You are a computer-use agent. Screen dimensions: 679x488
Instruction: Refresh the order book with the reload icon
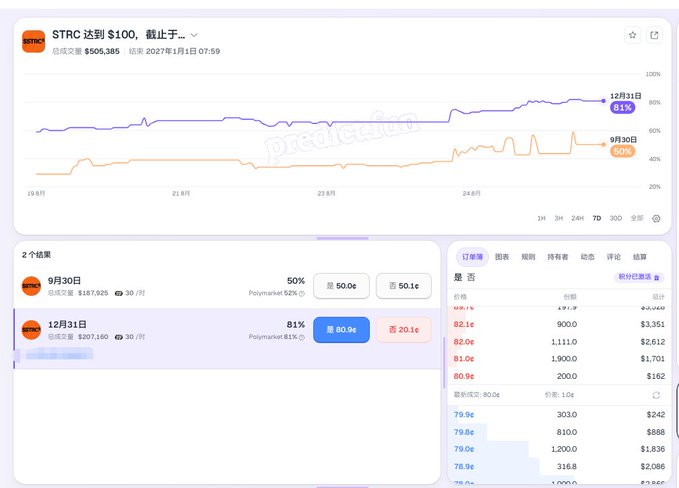pos(656,395)
